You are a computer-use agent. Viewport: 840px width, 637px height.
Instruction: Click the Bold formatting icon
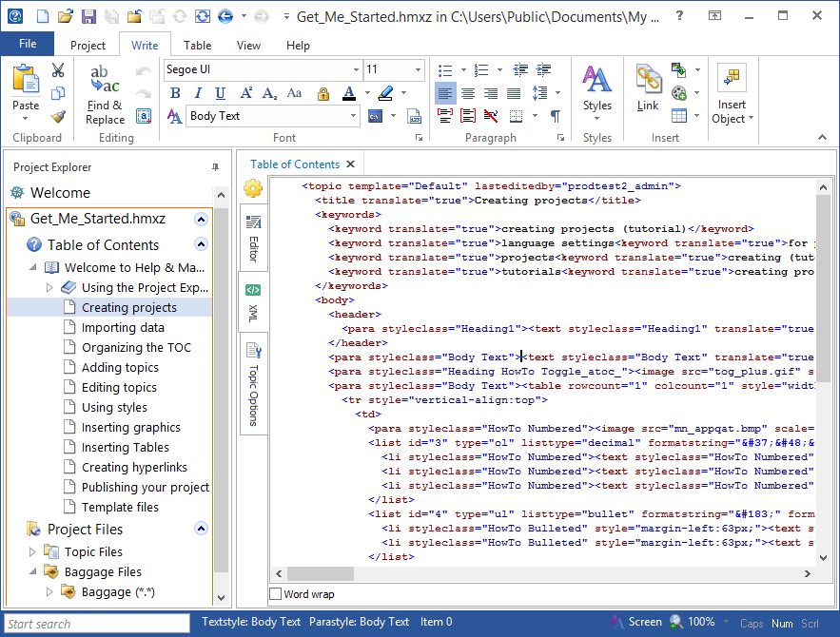(x=175, y=93)
